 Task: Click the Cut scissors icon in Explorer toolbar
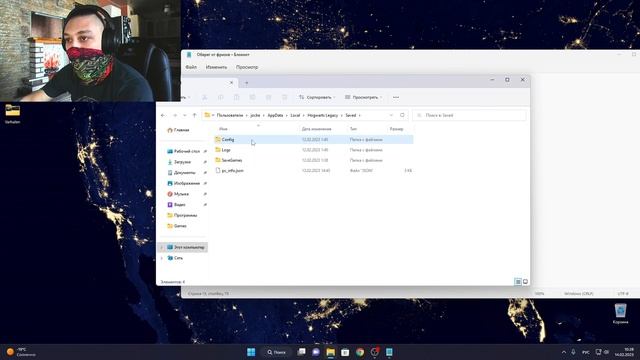204,97
